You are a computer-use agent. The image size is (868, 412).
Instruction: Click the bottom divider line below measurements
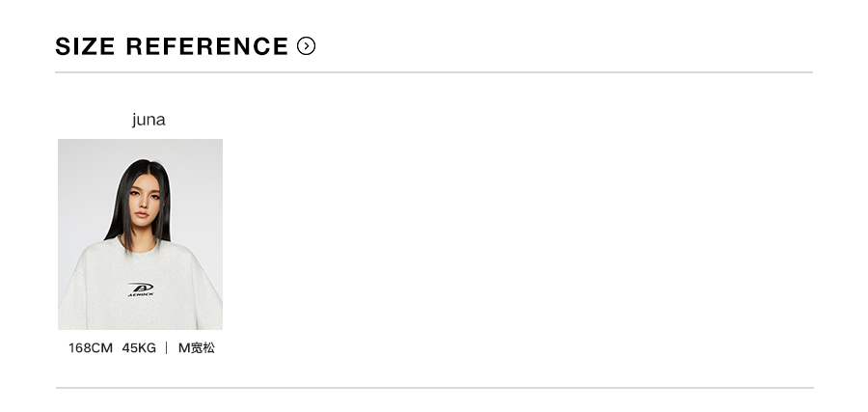coord(434,388)
